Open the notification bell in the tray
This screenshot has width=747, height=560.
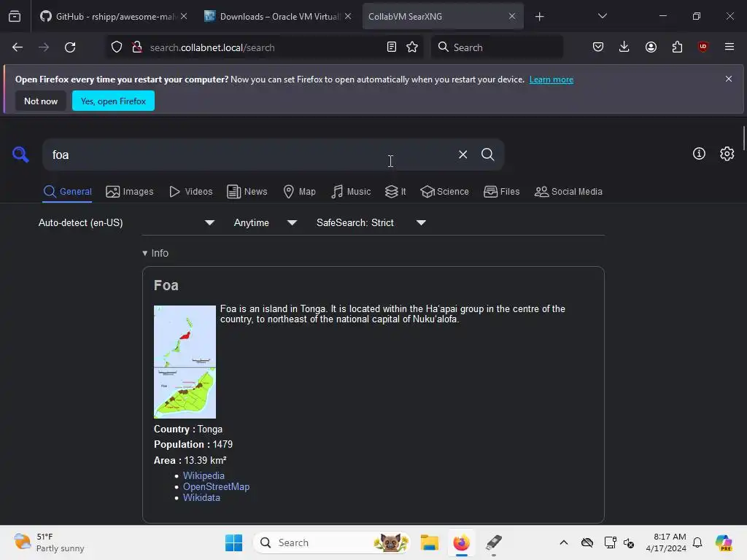coord(697,542)
